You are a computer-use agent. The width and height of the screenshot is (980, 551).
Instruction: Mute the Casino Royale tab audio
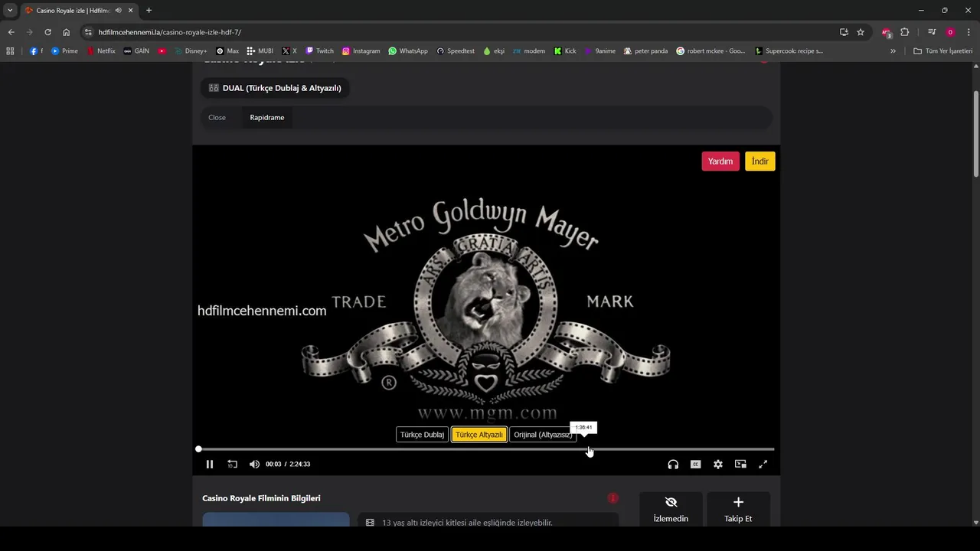(119, 10)
